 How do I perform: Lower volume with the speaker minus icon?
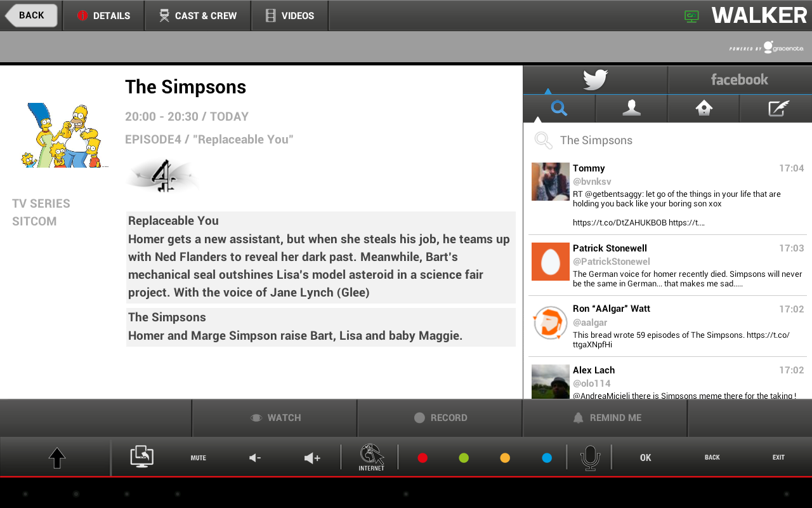(x=255, y=458)
